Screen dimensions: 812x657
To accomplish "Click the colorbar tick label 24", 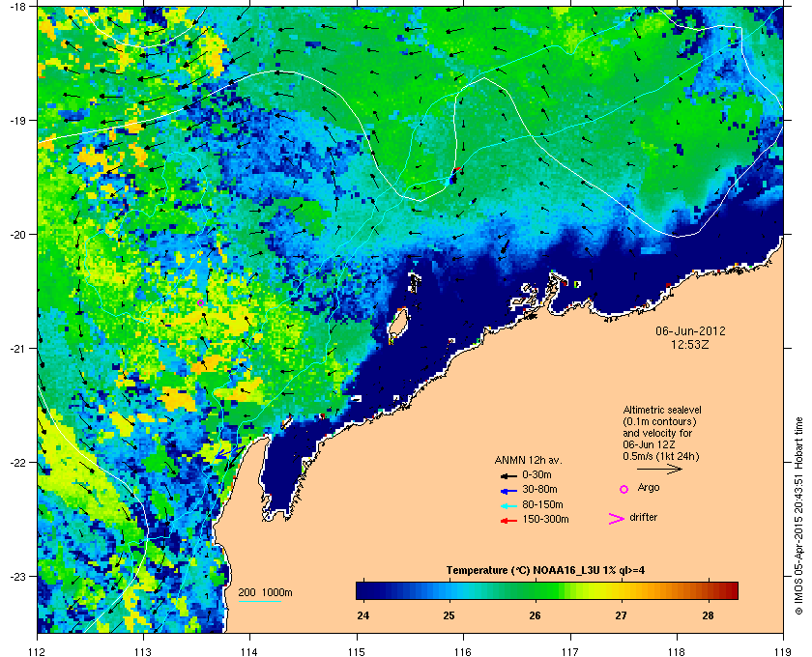I will click(x=363, y=615).
